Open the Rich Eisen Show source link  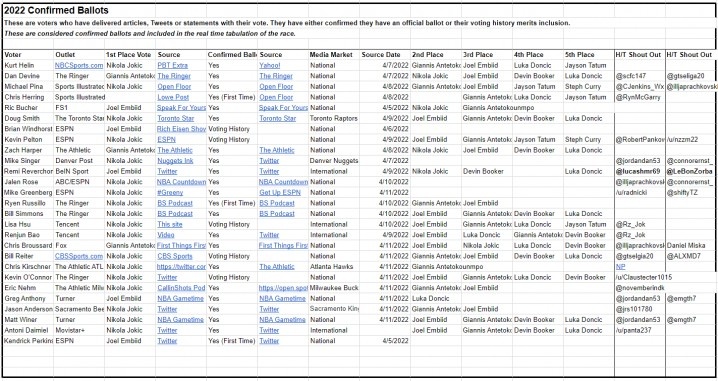181,129
